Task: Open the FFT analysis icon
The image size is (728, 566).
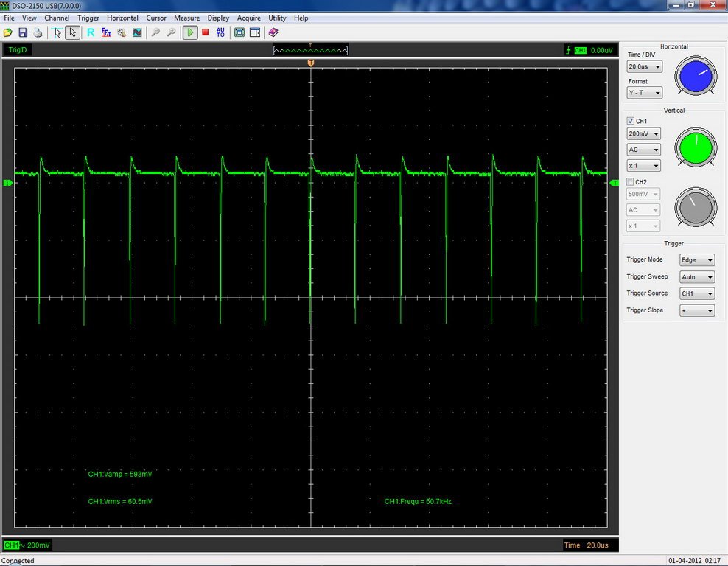Action: (x=106, y=32)
